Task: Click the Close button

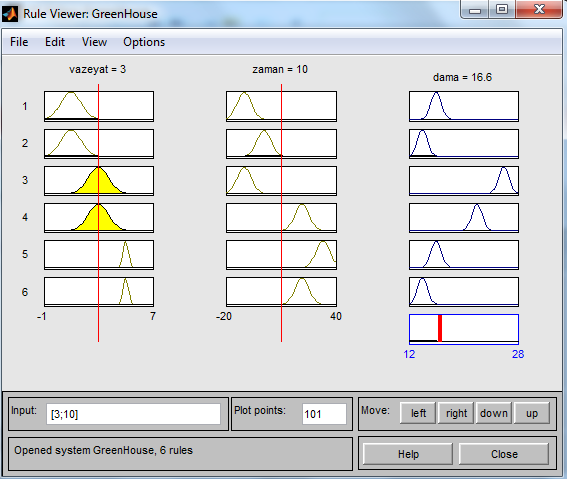Action: pyautogui.click(x=504, y=454)
